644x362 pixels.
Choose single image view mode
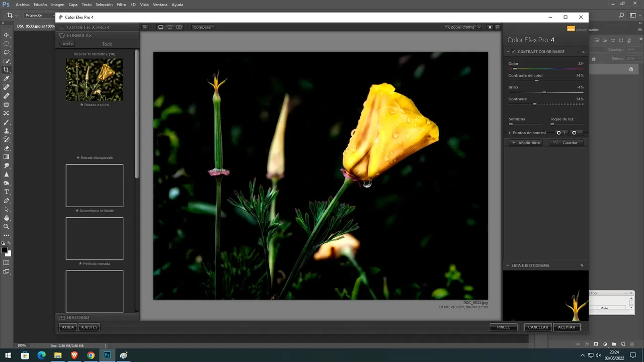161,27
